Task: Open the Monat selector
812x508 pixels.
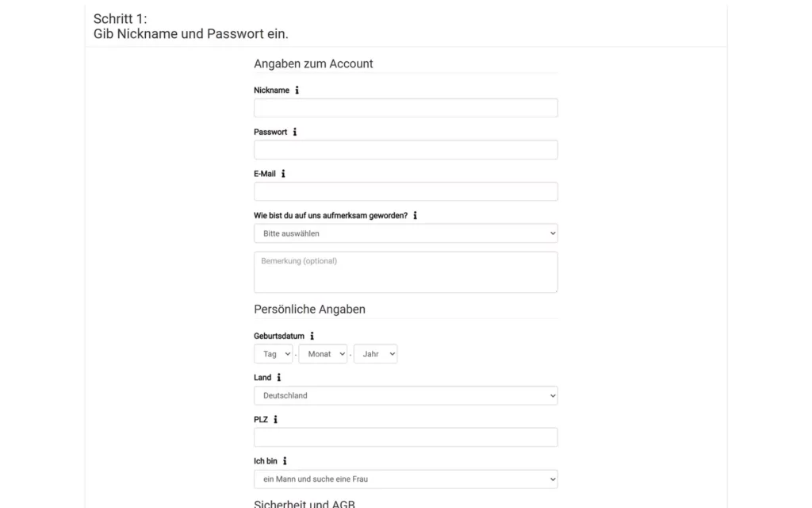Action: 323,354
